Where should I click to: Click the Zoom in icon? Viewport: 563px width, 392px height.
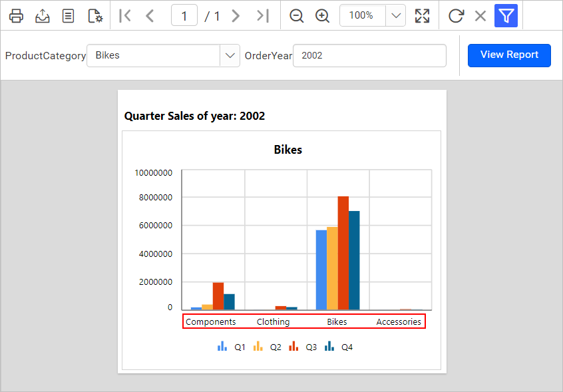[x=322, y=15]
